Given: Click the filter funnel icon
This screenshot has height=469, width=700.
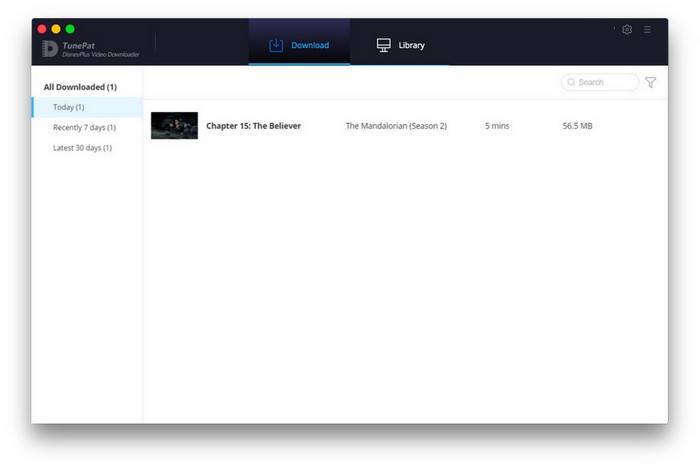Looking at the screenshot, I should pyautogui.click(x=650, y=82).
